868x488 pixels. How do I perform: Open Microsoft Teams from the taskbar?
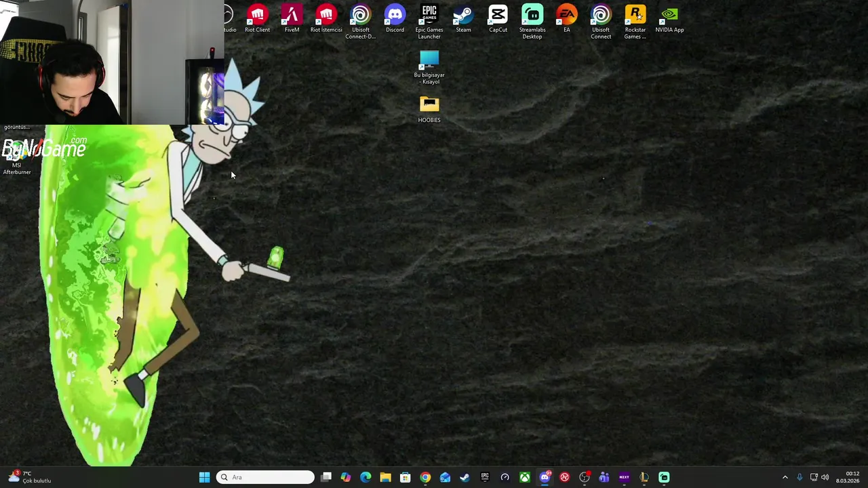pos(604,477)
